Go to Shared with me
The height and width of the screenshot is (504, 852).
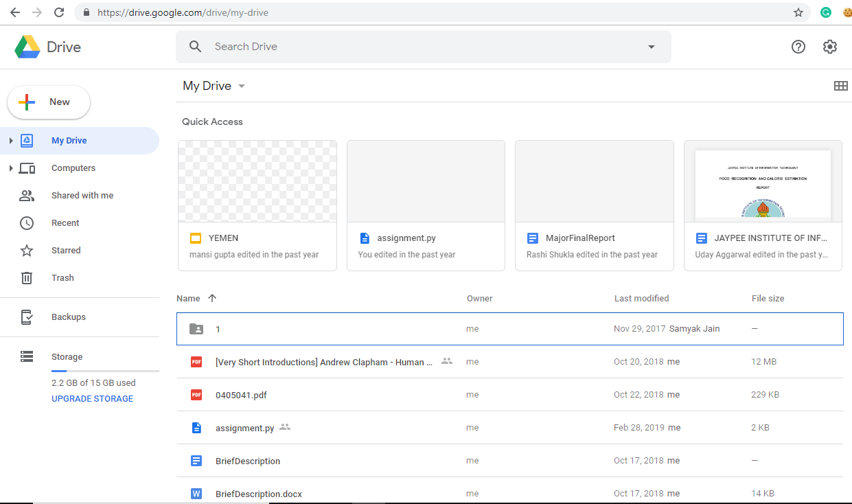pos(82,196)
